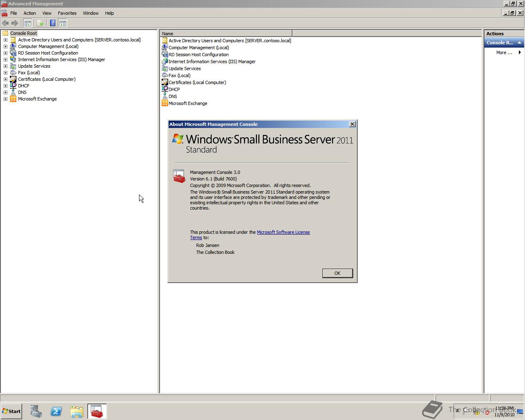525x420 pixels.
Task: Select 'Fax (Local)' in the left tree
Action: 29,73
